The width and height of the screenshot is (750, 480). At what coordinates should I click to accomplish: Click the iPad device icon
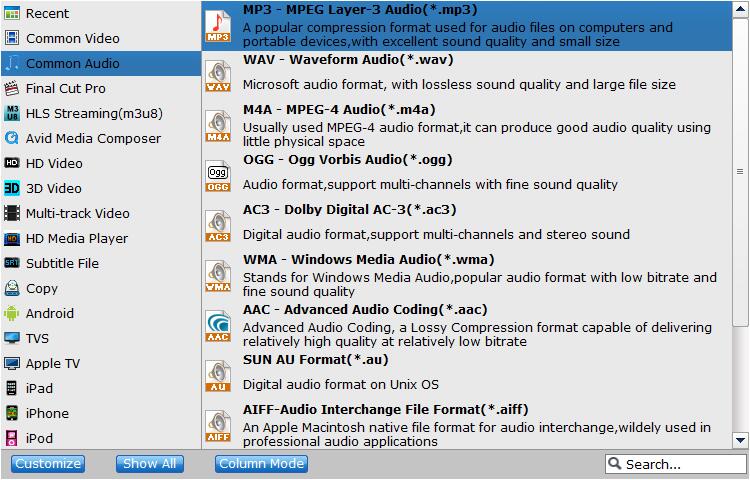[11, 388]
